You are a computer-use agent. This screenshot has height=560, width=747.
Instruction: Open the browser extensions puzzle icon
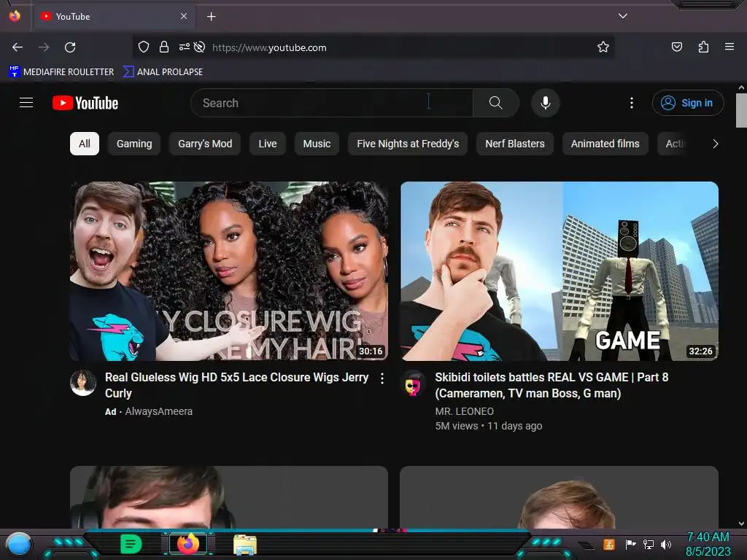coord(703,47)
